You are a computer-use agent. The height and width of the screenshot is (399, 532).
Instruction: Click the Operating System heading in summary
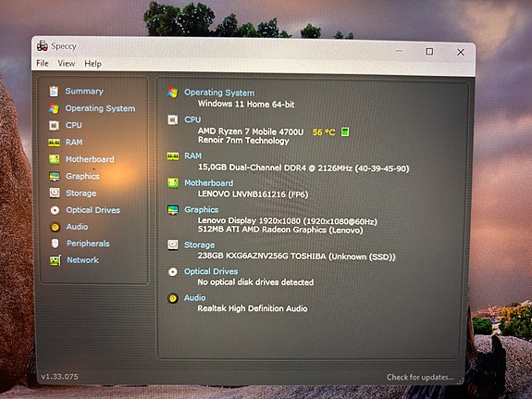pos(219,93)
